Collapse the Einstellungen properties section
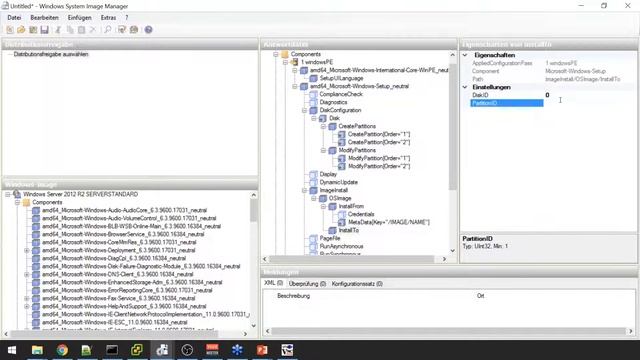Screen dimensions: 640x360 [x=465, y=87]
